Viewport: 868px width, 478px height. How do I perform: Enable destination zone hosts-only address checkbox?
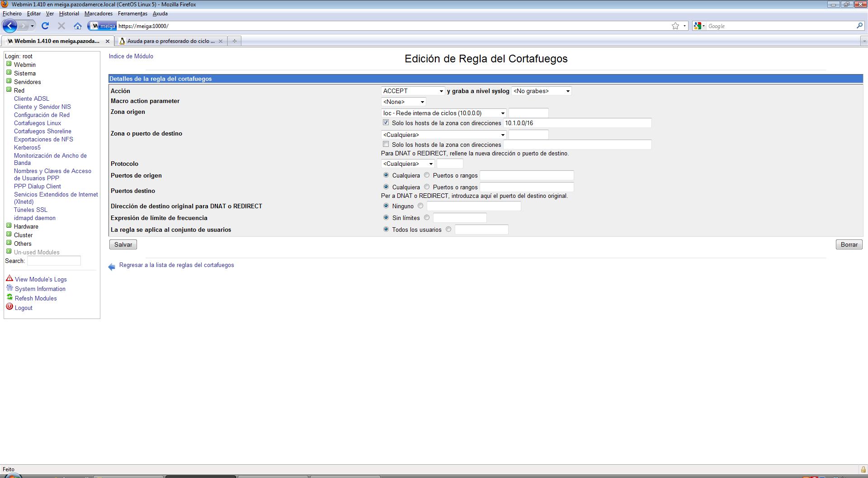[x=386, y=144]
